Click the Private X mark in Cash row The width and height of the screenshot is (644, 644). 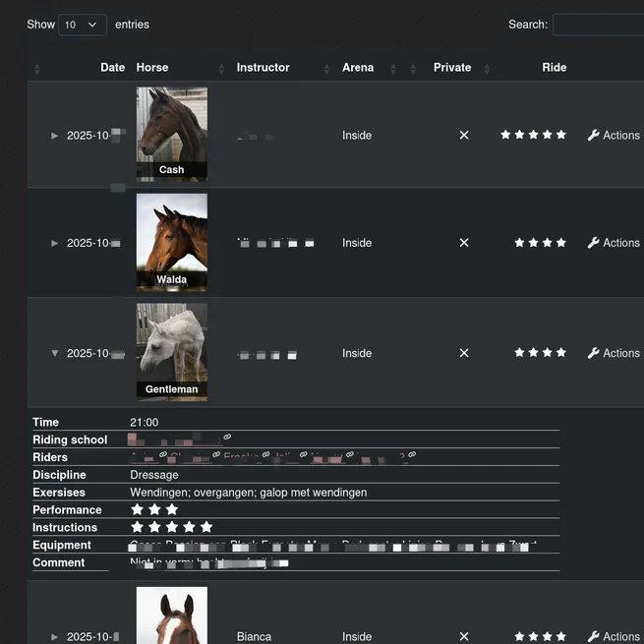[464, 136]
